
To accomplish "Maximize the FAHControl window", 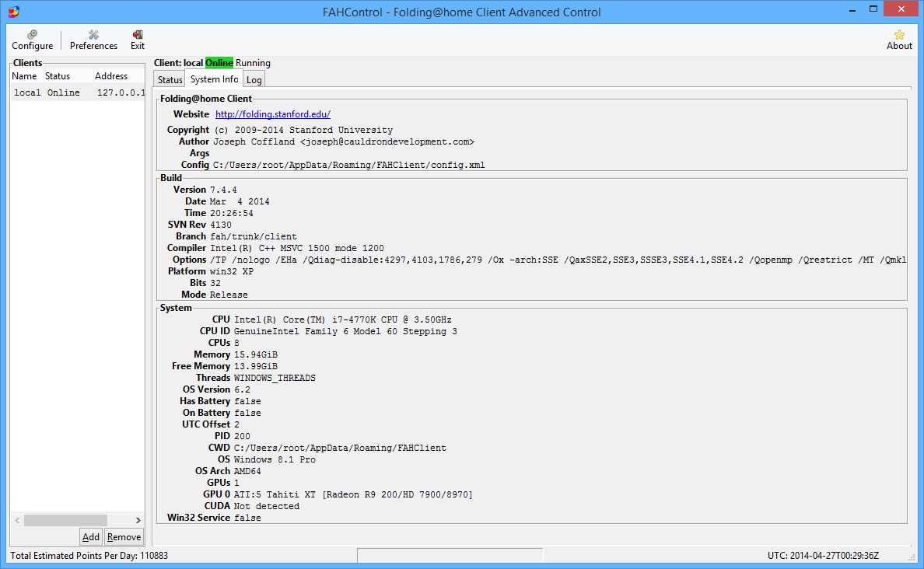I will [x=873, y=9].
